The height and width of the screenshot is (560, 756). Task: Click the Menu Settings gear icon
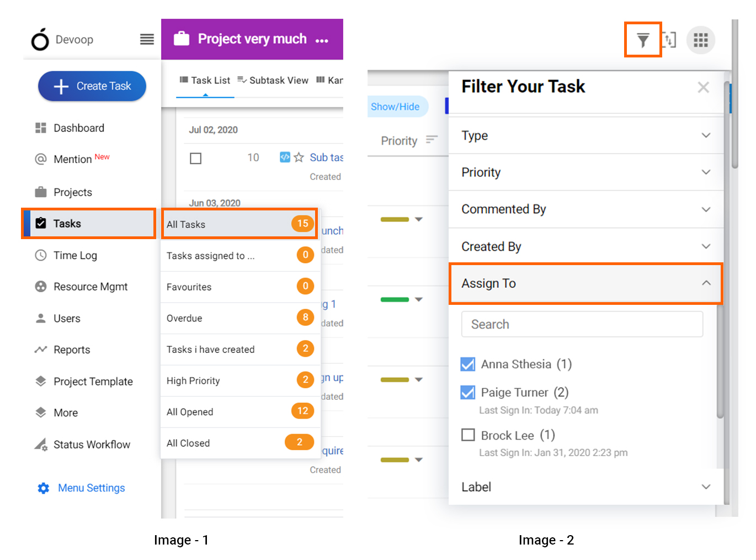tap(44, 488)
